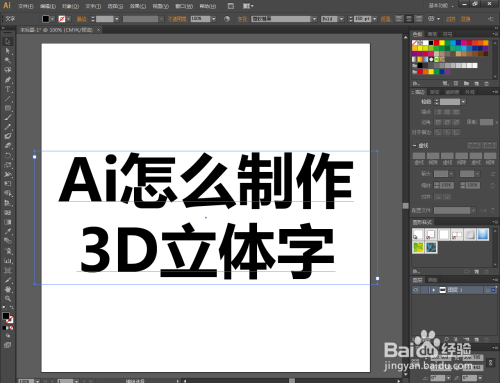The width and height of the screenshot is (500, 383).
Task: Click the layer 1 target circle
Action: (x=487, y=290)
